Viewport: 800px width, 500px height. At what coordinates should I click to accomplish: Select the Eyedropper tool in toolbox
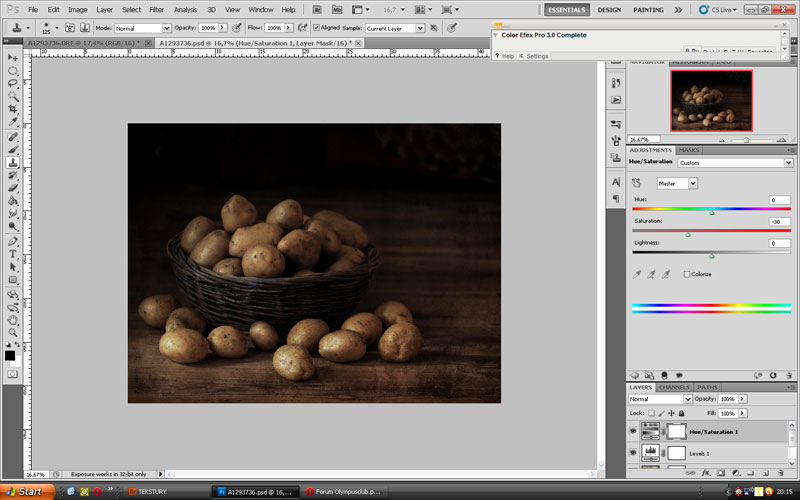[13, 123]
